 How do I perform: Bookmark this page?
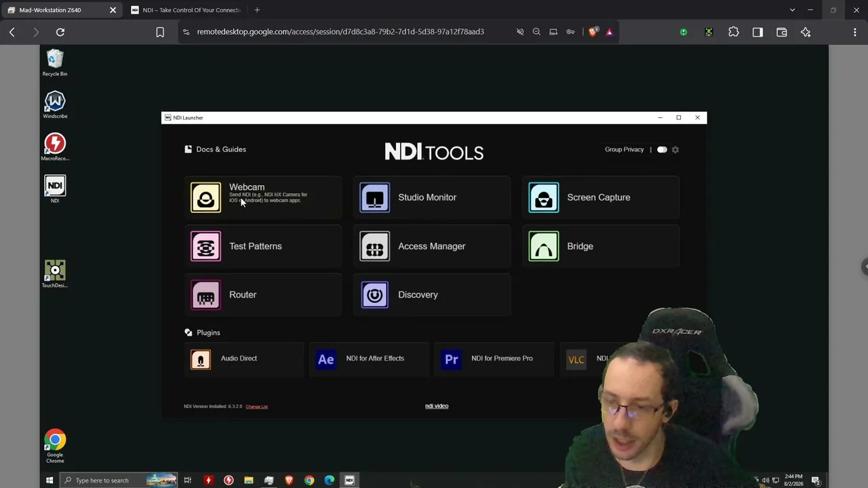(x=160, y=32)
